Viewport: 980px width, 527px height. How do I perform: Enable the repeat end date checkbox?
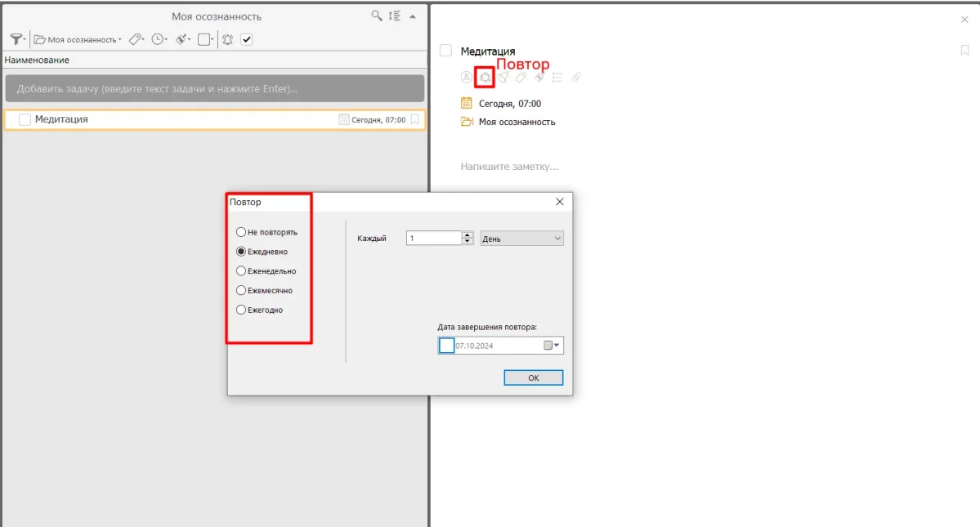[446, 346]
